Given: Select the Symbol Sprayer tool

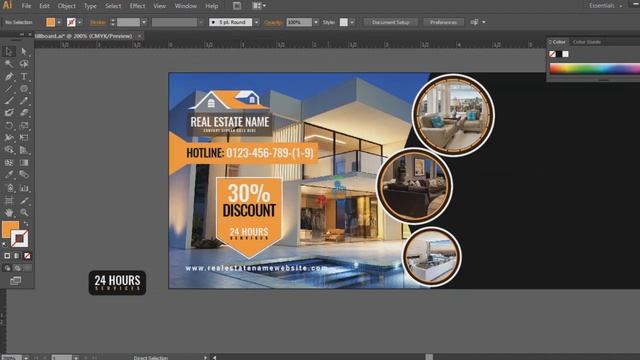Looking at the screenshot, I should [9, 188].
